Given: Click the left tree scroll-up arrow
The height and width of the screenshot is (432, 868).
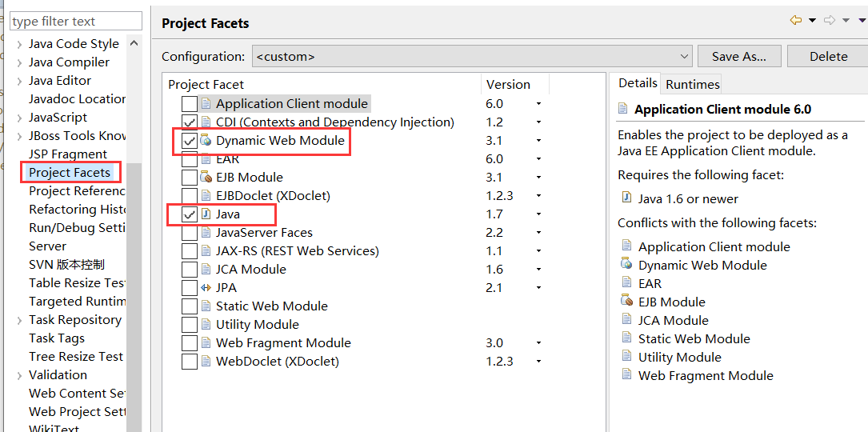Looking at the screenshot, I should tap(134, 43).
